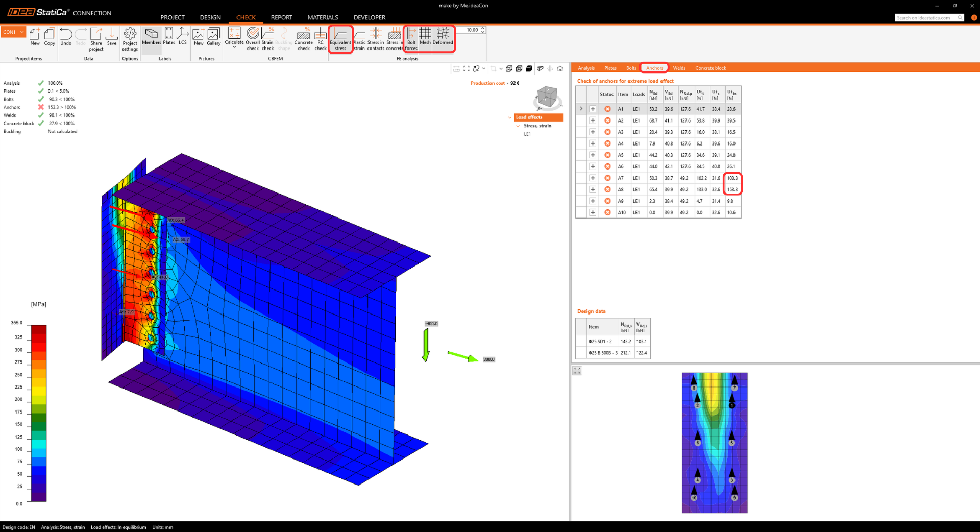
Task: Collapse the Stress, strain tree node
Action: (518, 126)
